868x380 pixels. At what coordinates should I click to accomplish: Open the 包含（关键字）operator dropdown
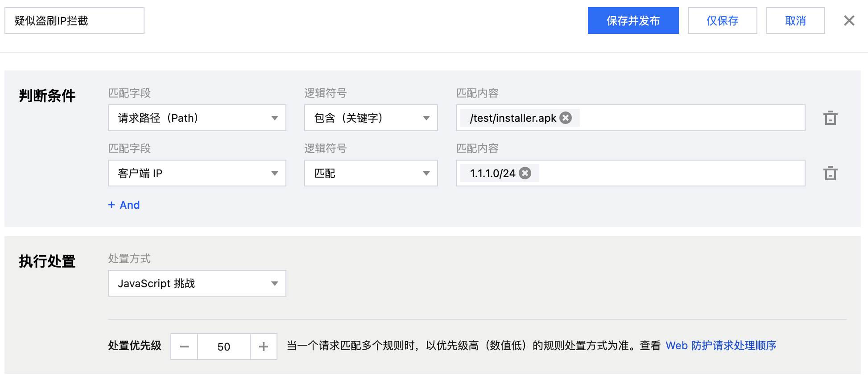click(371, 118)
